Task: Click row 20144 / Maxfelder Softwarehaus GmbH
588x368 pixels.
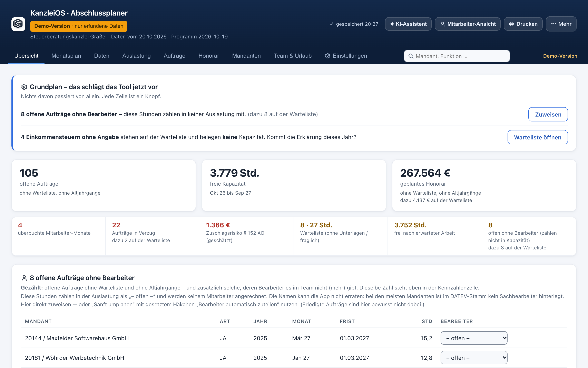Action: [x=294, y=338]
